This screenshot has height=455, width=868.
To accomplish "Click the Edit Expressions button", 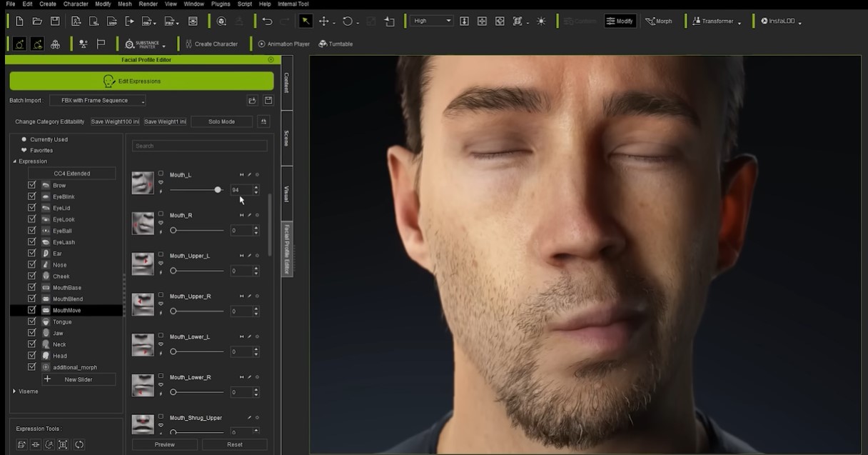I will point(141,81).
